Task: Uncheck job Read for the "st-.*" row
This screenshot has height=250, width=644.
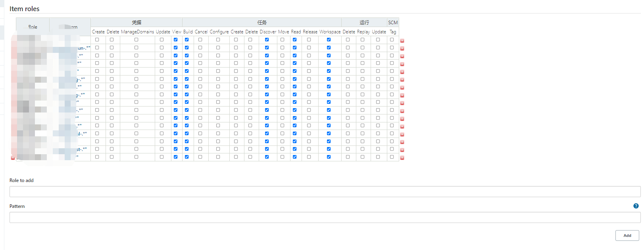Action: 294,149
